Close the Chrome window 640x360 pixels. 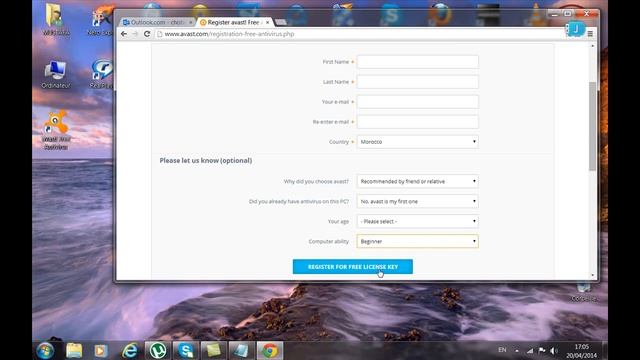point(587,14)
